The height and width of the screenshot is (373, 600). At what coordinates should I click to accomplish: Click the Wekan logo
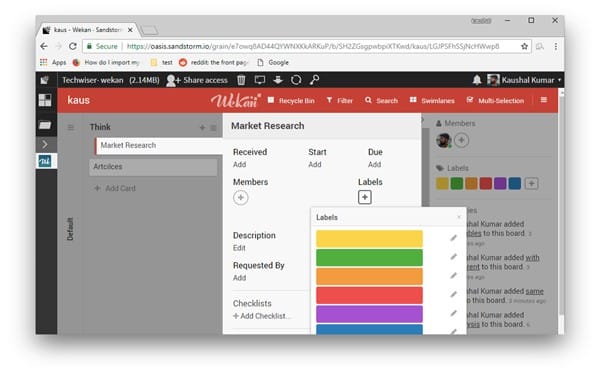click(236, 100)
